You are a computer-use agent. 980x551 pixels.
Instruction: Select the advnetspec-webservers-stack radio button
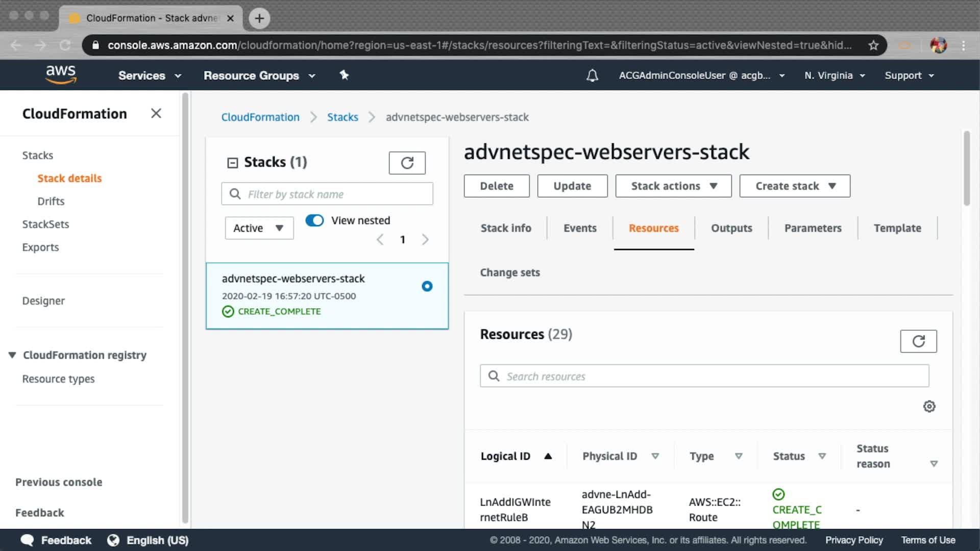pos(427,286)
